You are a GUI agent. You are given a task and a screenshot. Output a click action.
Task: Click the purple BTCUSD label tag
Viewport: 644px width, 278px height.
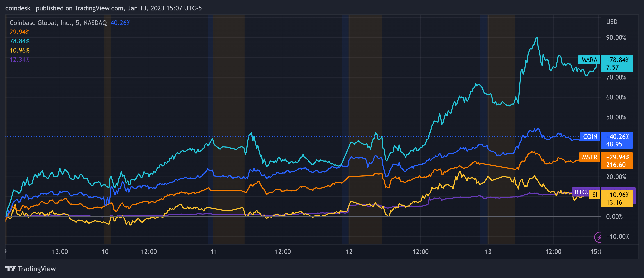581,192
